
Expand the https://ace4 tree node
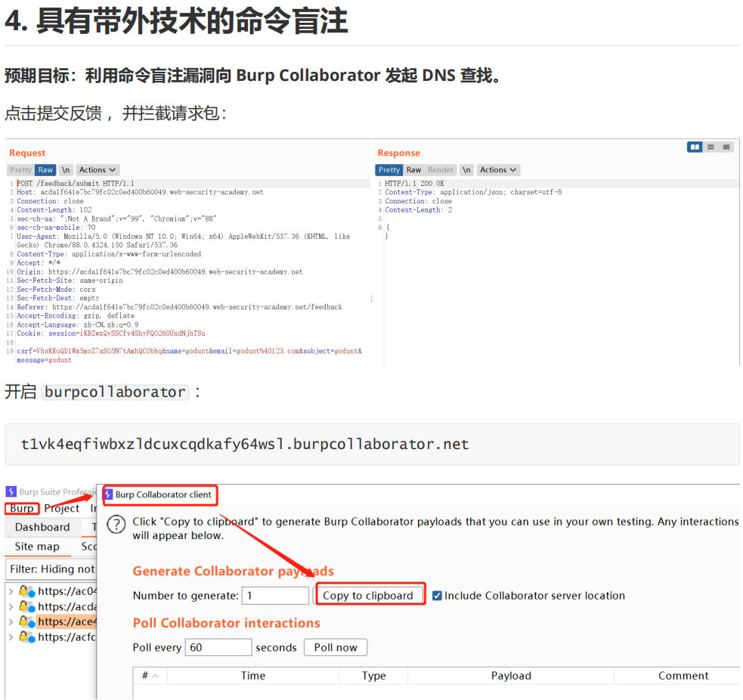tap(11, 622)
